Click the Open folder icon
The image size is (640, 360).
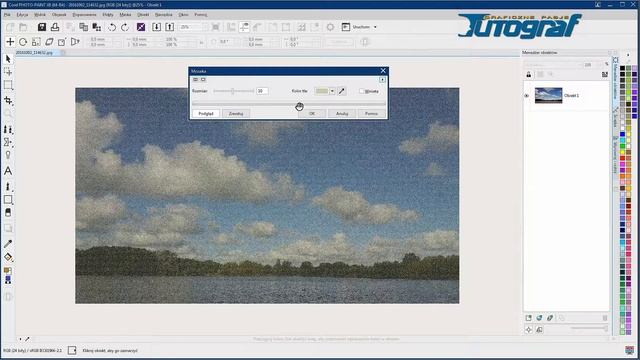pyautogui.click(x=23, y=27)
